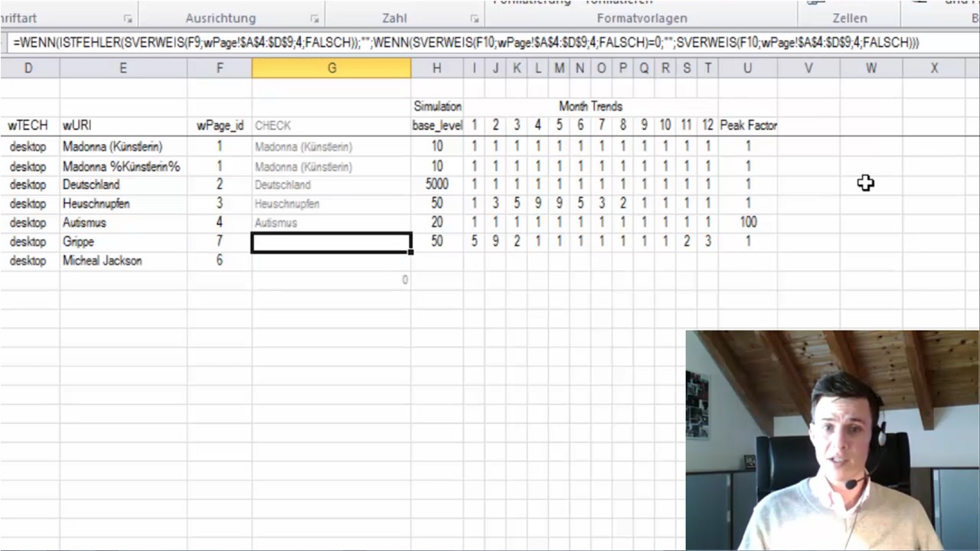
Task: Select column X header
Action: click(x=934, y=68)
